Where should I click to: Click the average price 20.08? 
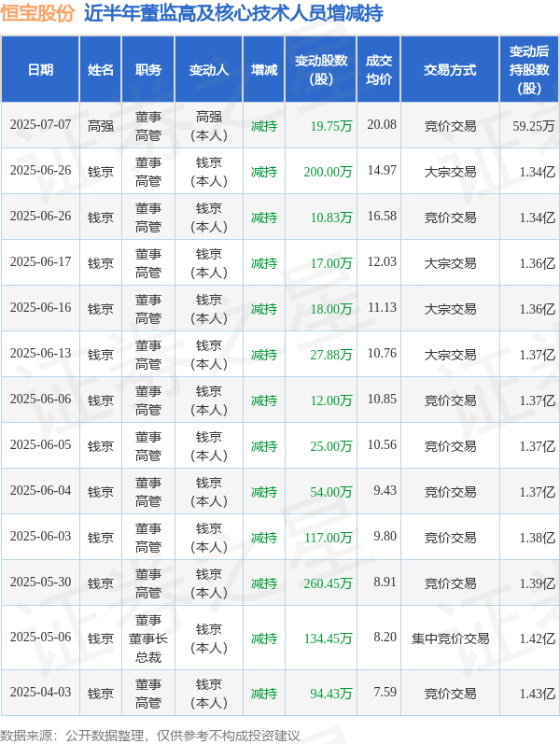(x=382, y=124)
